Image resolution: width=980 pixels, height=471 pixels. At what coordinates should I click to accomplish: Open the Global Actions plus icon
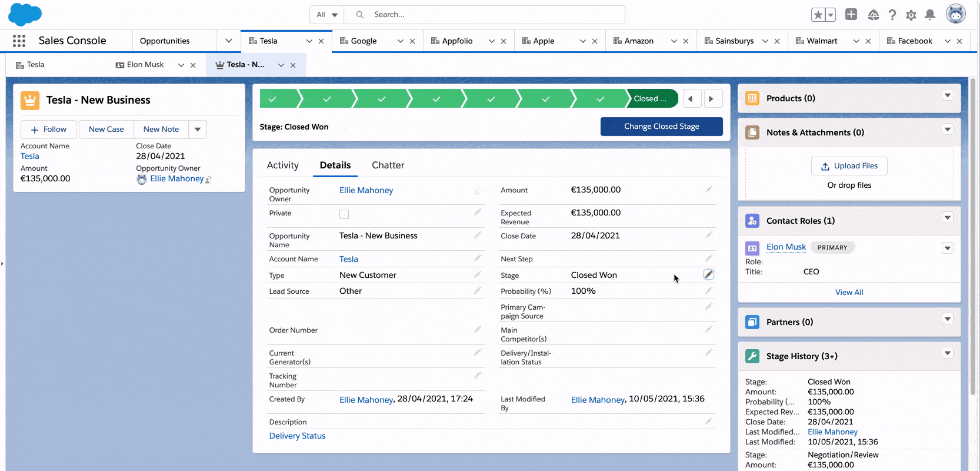coord(851,14)
